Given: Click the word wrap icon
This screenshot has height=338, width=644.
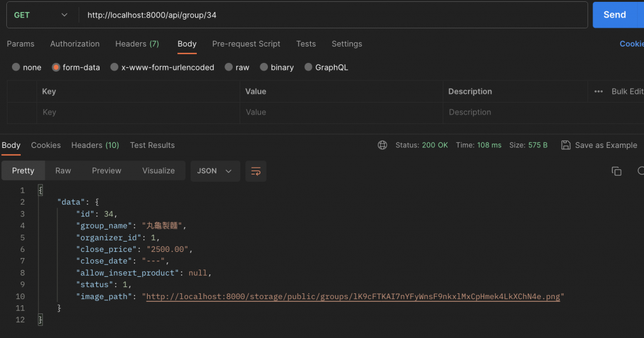Looking at the screenshot, I should [x=255, y=171].
